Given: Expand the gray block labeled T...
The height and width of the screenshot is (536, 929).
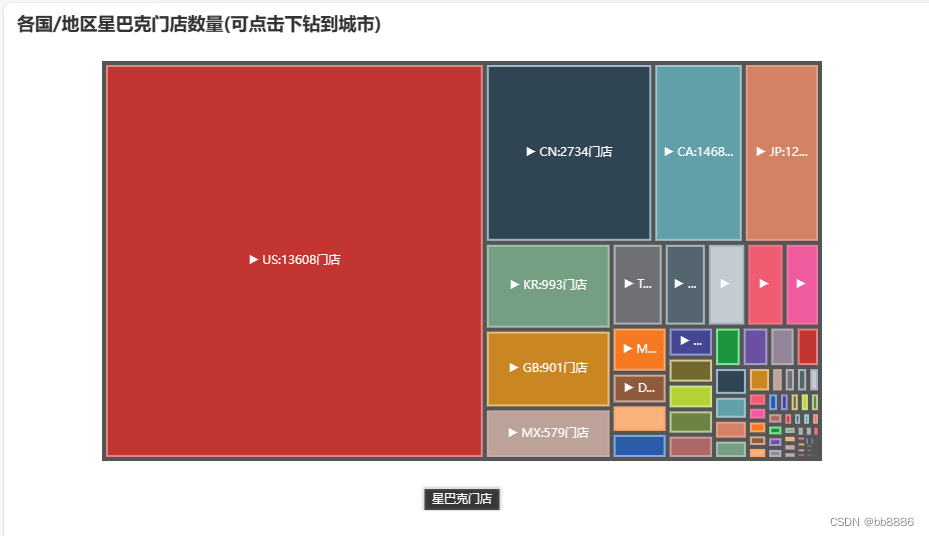Looking at the screenshot, I should point(638,284).
